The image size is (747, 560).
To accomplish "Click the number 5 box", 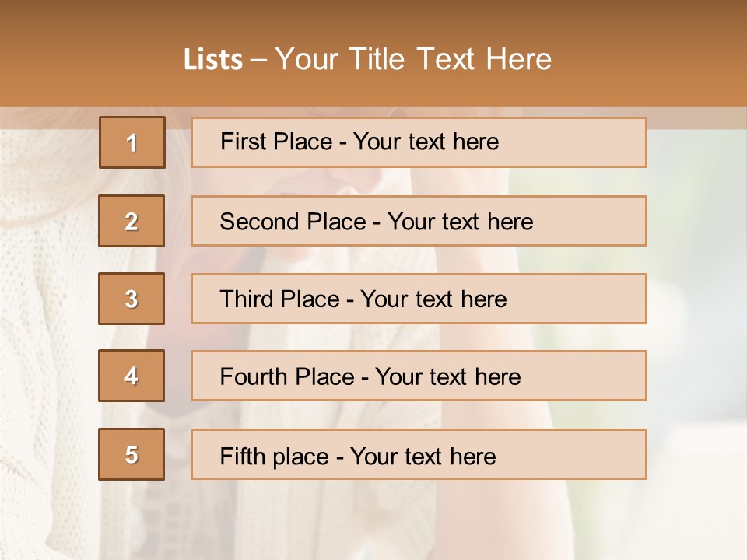I will (132, 454).
